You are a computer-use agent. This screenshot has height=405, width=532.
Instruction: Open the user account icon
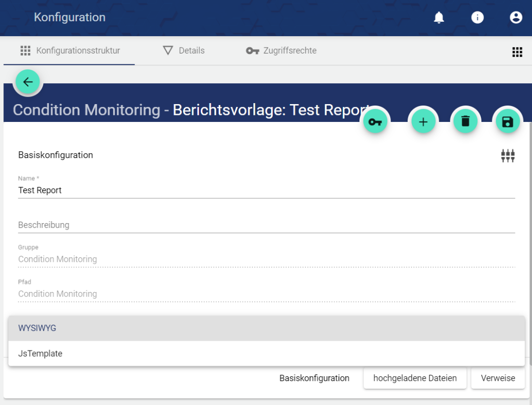point(516,18)
